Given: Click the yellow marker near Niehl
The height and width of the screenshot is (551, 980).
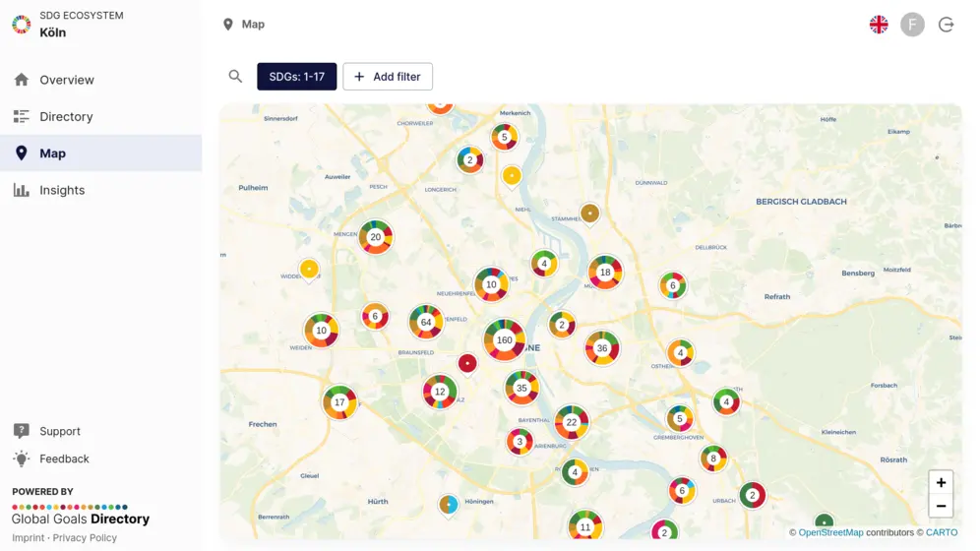Looking at the screenshot, I should [x=512, y=176].
